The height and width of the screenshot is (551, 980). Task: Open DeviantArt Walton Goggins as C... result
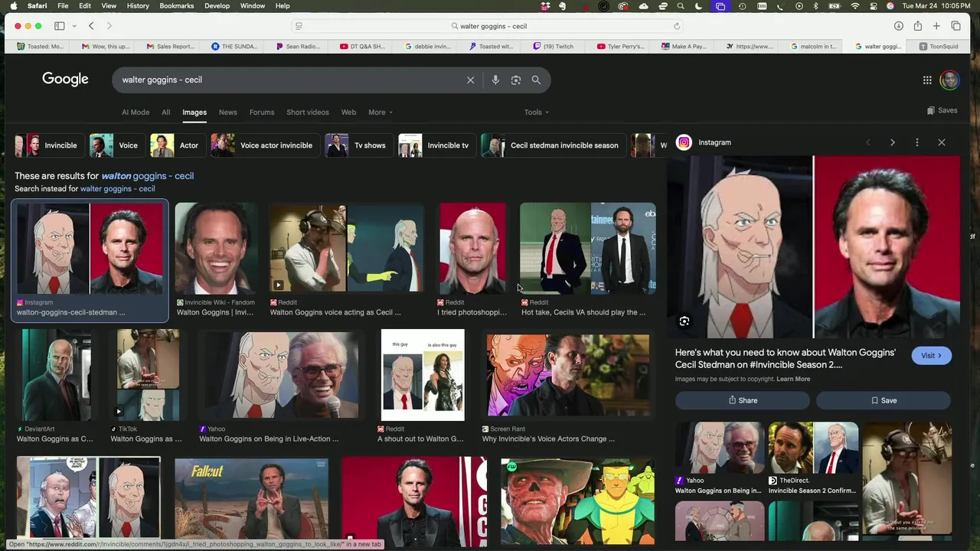coord(56,386)
